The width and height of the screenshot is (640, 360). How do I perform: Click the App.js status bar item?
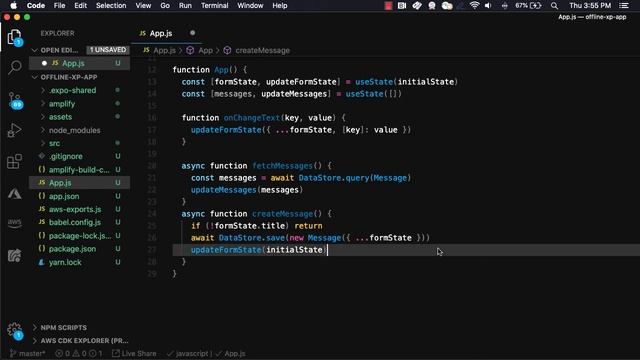(231, 353)
